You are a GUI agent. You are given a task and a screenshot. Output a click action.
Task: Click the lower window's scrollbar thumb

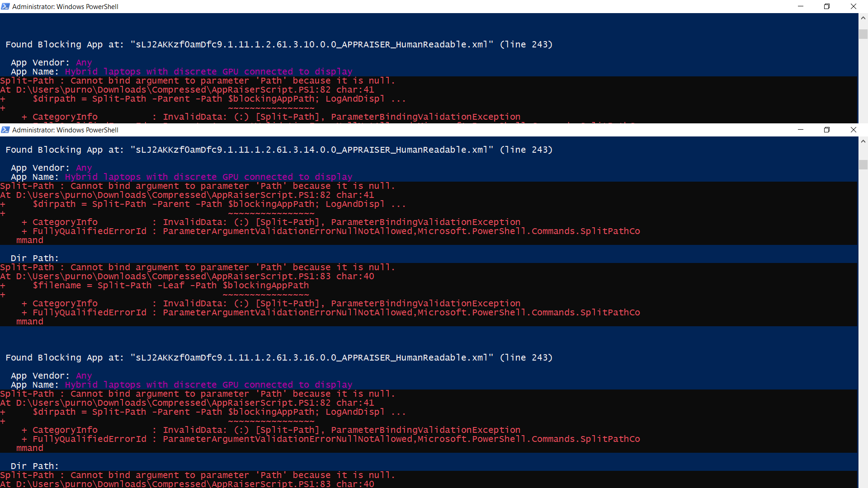[863, 164]
